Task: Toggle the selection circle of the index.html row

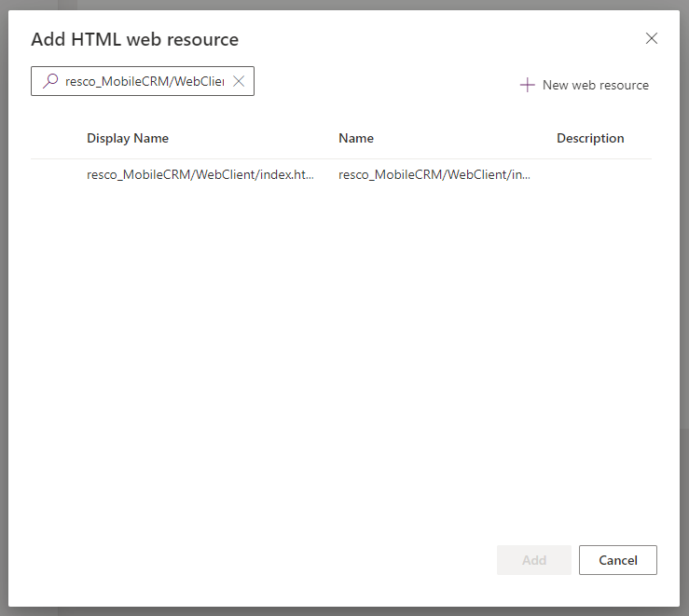Action: click(x=56, y=174)
